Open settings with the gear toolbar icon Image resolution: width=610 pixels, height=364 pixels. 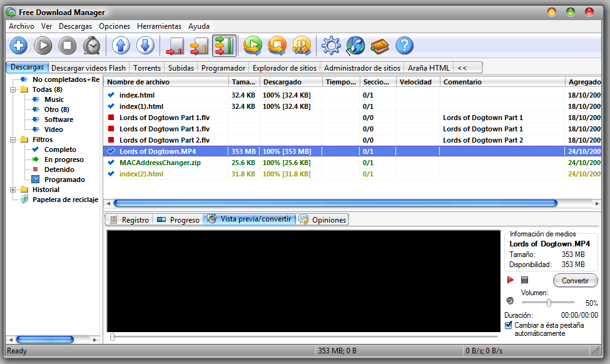tap(331, 46)
